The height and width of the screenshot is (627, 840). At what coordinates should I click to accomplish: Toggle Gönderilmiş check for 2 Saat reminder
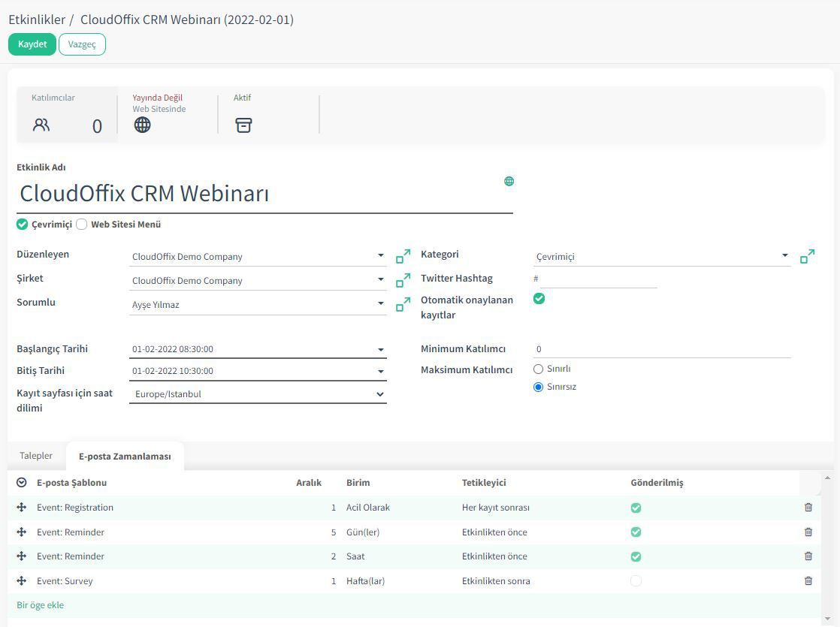tap(636, 556)
